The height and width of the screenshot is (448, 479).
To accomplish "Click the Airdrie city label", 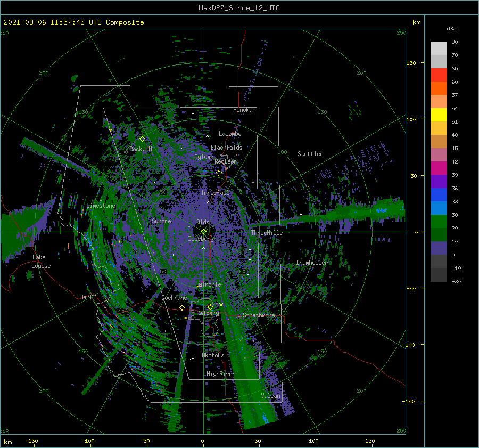I will (210, 284).
